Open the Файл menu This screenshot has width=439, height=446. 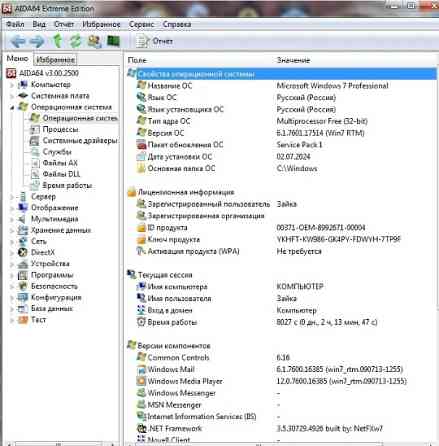tap(15, 24)
